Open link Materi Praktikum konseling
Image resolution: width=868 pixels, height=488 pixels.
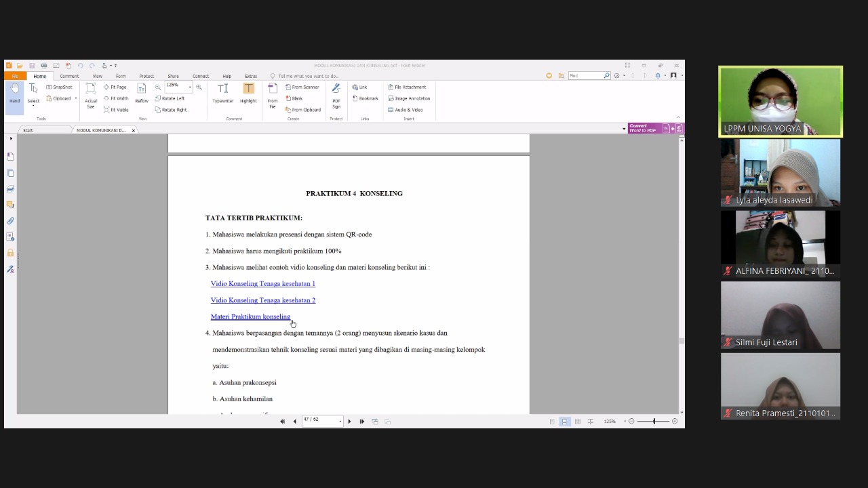click(250, 317)
